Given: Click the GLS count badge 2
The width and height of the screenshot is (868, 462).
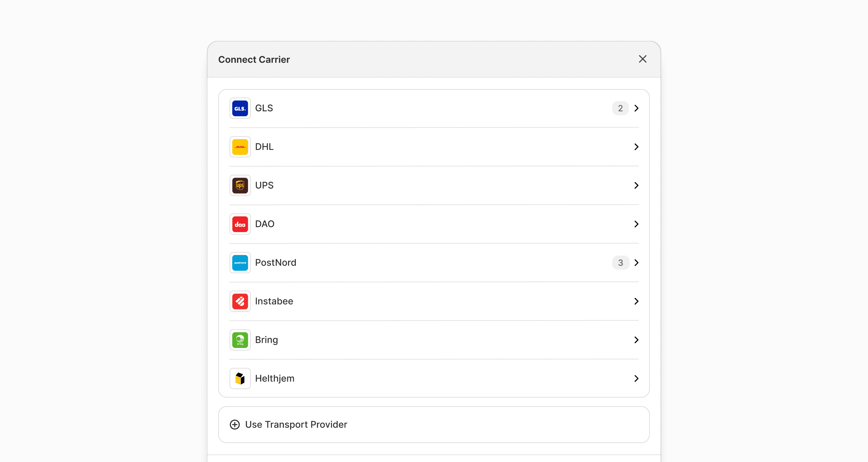Looking at the screenshot, I should [620, 108].
